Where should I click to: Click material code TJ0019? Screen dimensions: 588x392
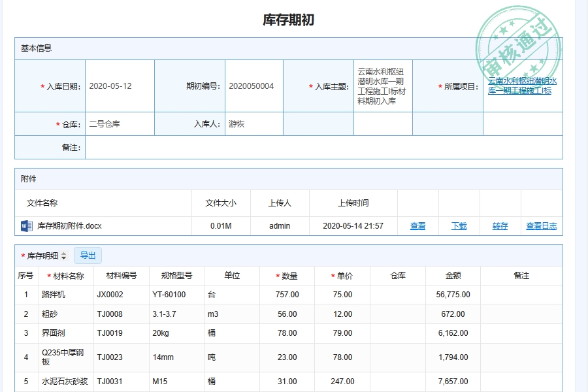point(110,333)
